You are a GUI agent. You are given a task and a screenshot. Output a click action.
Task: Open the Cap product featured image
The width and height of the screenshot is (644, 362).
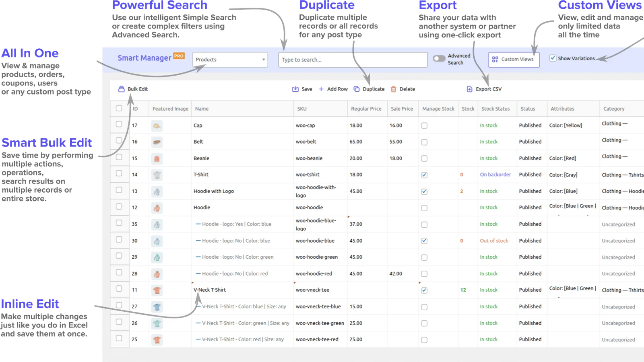157,126
